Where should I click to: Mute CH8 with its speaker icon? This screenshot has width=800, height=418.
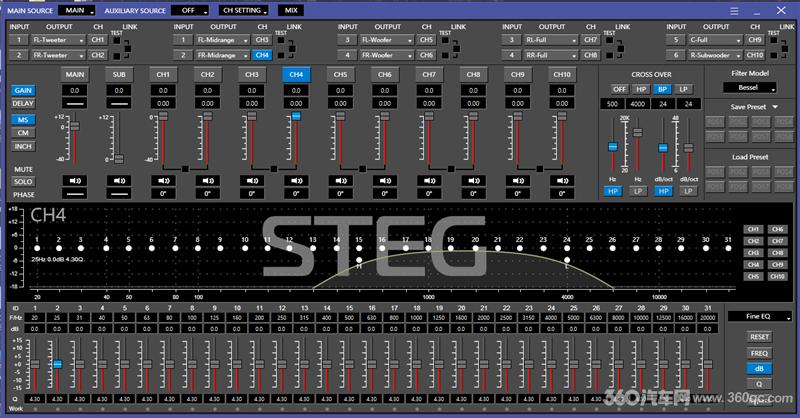point(473,181)
